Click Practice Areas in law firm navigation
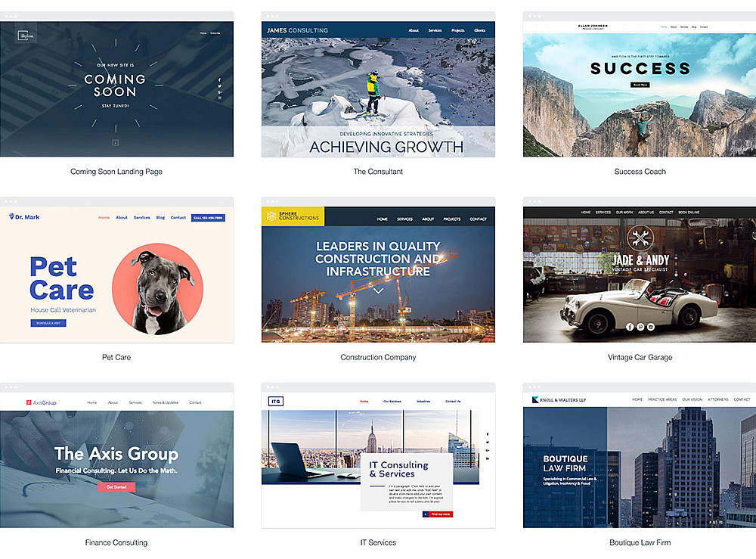 coord(662,399)
